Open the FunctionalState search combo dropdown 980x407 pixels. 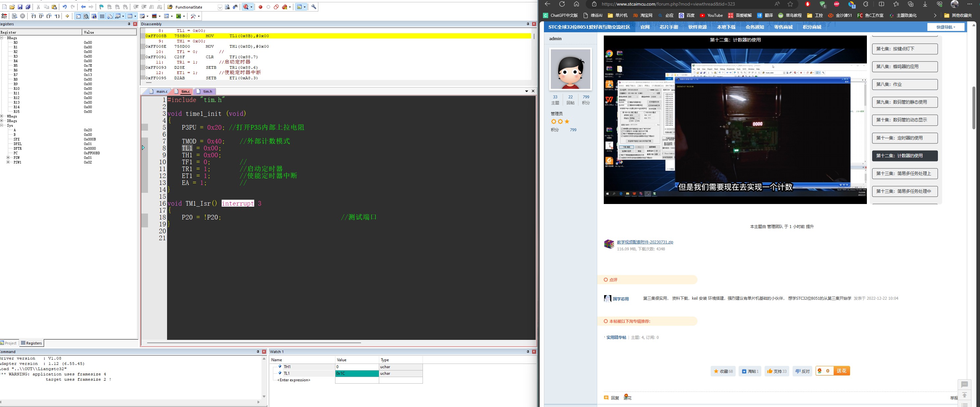pos(220,7)
